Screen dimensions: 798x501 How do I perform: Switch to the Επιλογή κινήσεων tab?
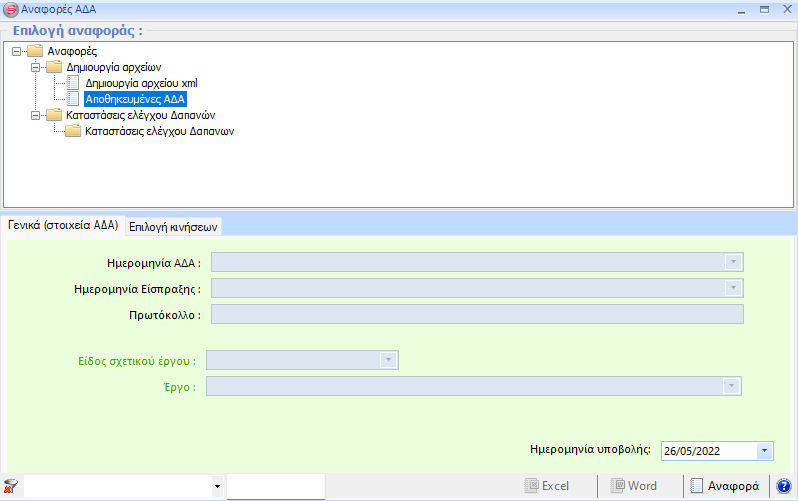coord(173,227)
